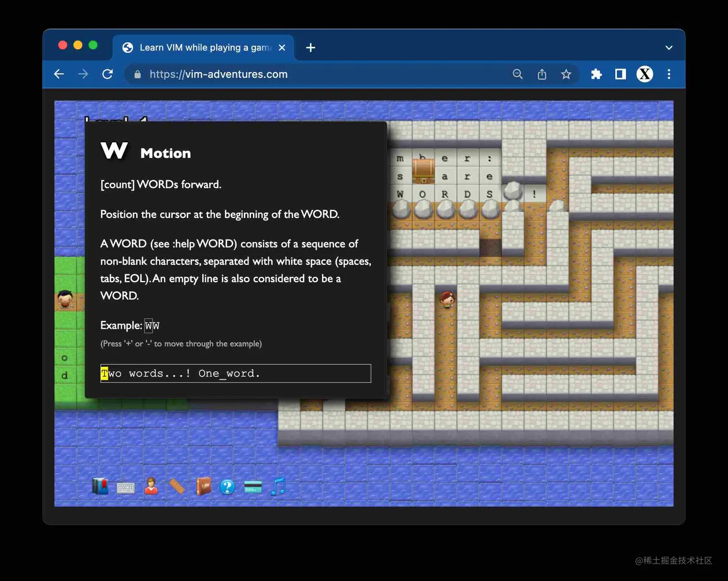Toggle the bookmark star for this page

(x=566, y=74)
